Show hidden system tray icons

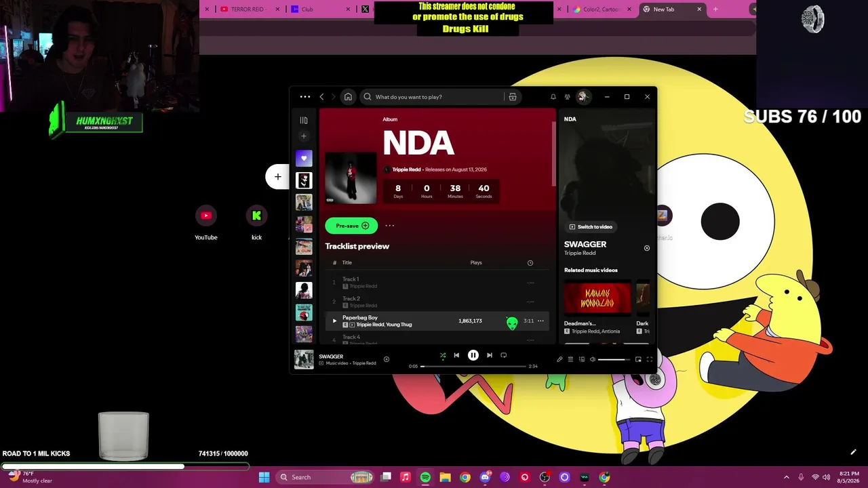(787, 477)
